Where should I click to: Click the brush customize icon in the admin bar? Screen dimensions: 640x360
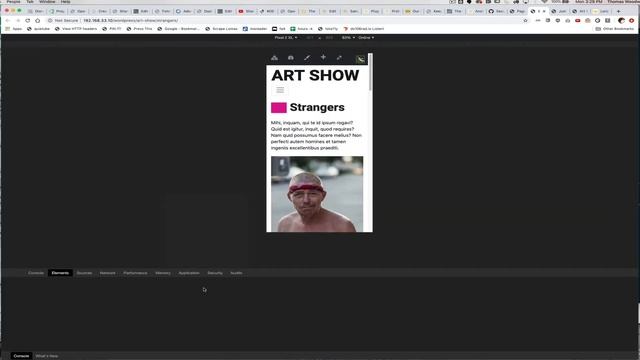[x=307, y=58]
